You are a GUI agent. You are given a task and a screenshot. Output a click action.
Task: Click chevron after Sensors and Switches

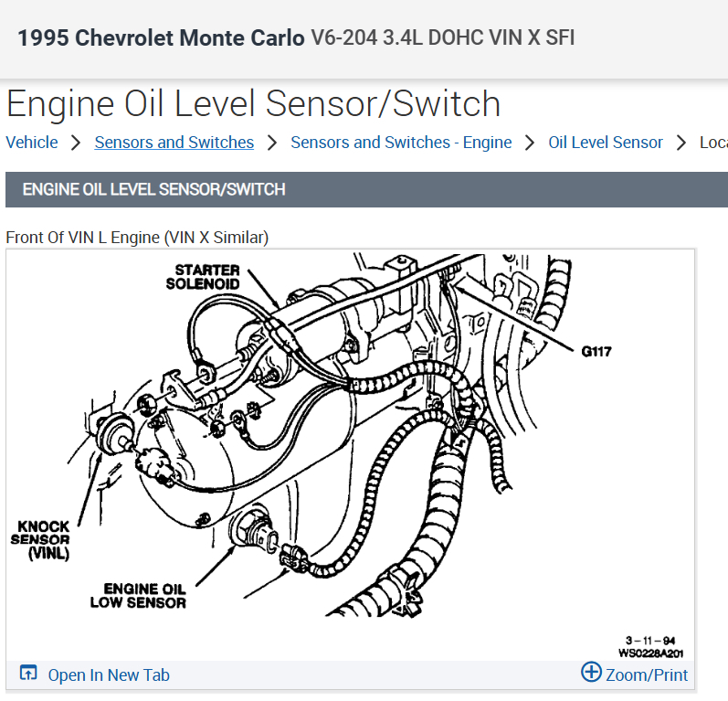(272, 143)
